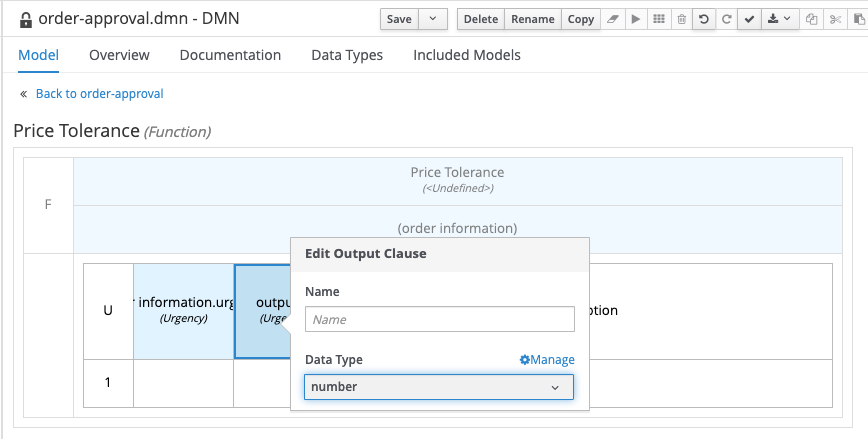Select the highlighted output column header

click(x=263, y=311)
